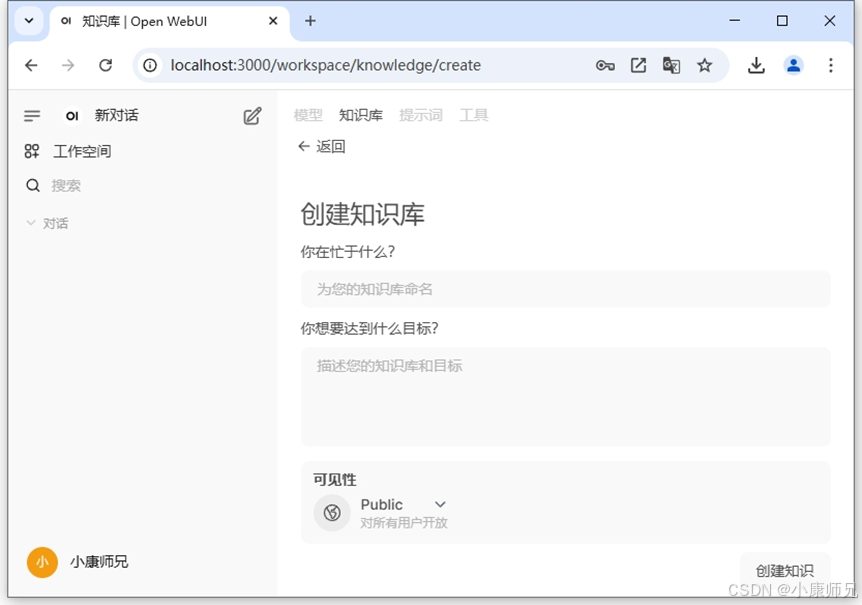Open the Chrome profile avatar icon
This screenshot has width=862, height=605.
click(x=793, y=65)
